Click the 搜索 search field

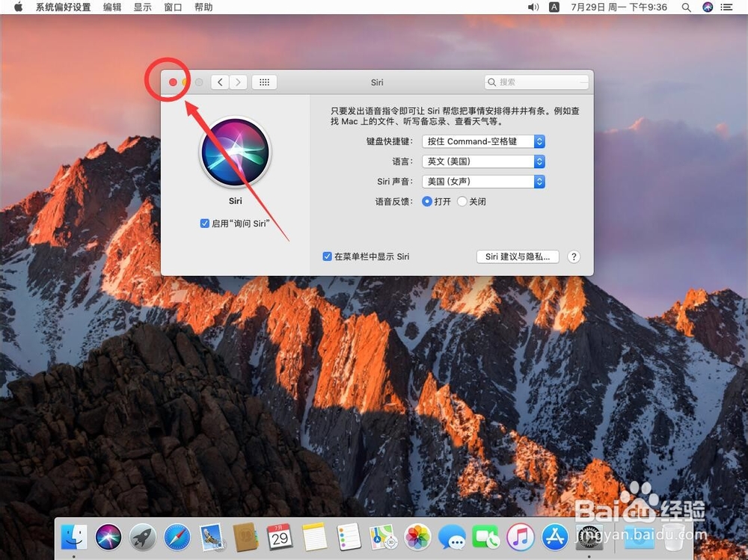(536, 82)
